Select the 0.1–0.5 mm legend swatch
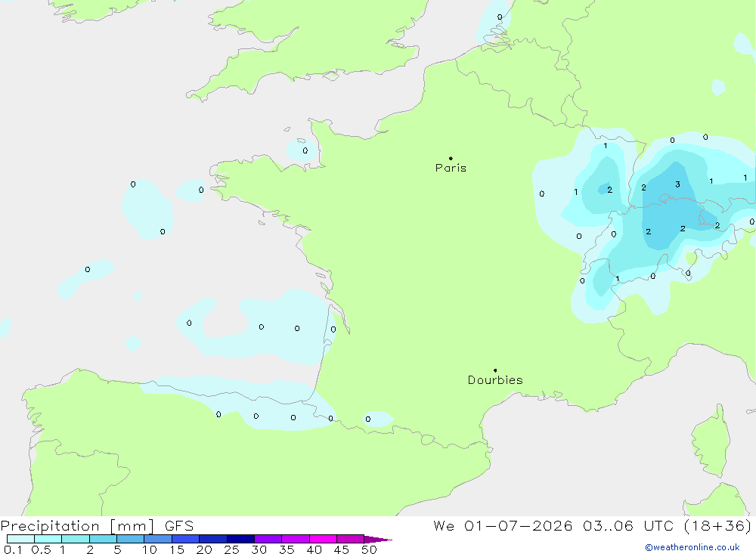 point(20,539)
